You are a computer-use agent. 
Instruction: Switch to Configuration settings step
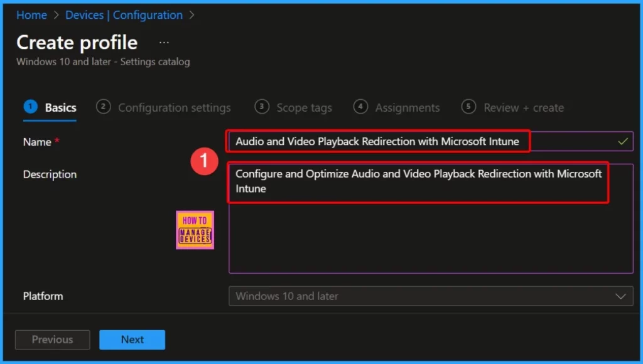(163, 107)
